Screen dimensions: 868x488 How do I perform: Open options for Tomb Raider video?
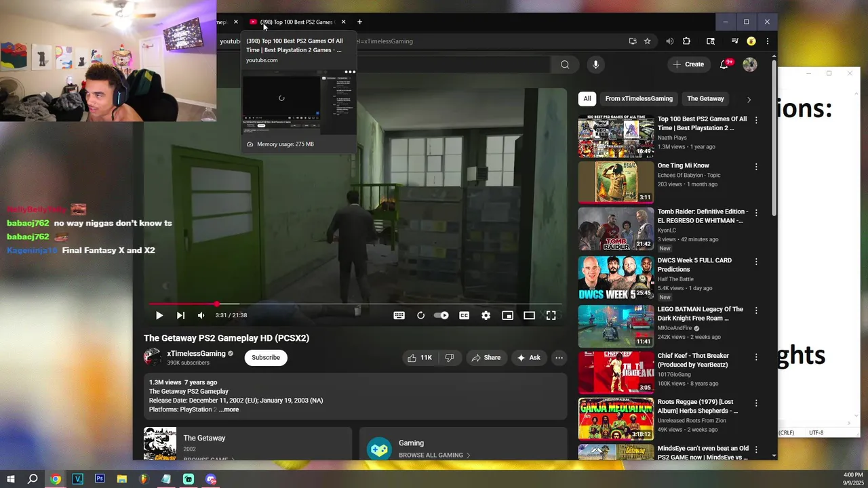[x=756, y=213]
